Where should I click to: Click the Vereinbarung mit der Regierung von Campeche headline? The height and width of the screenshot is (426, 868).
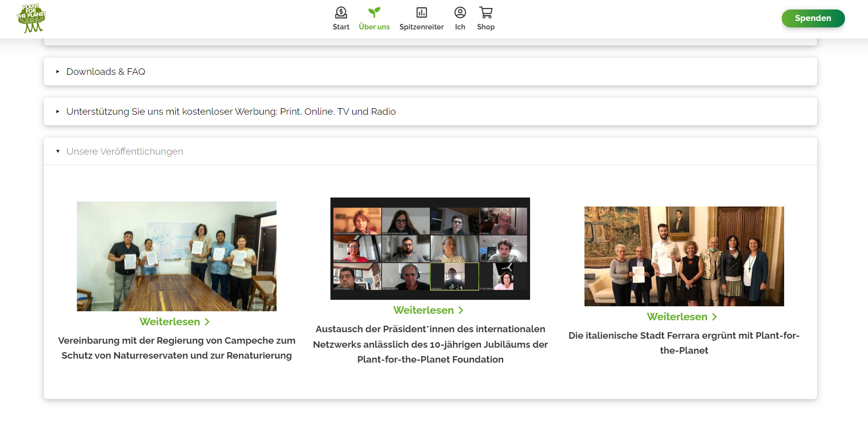coord(177,348)
